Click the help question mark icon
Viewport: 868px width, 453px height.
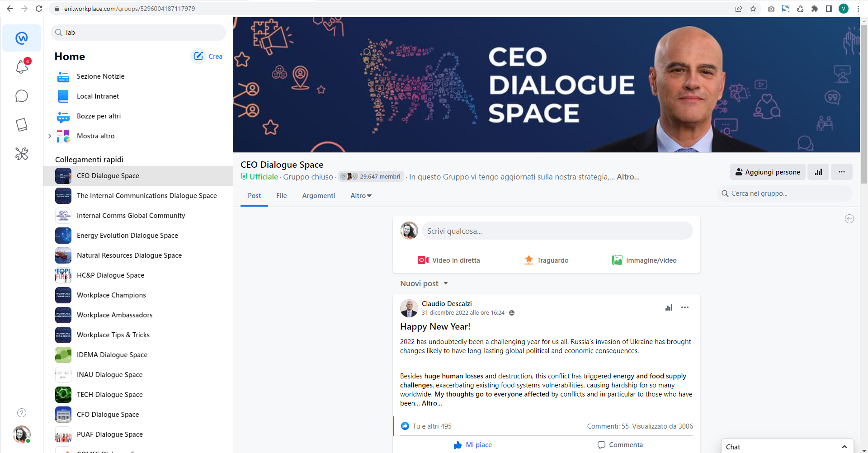[22, 413]
